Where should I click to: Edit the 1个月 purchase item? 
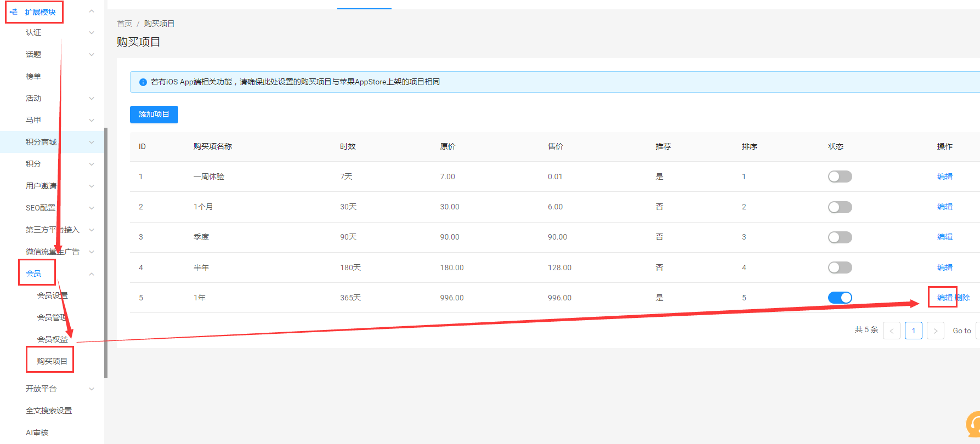coord(945,207)
